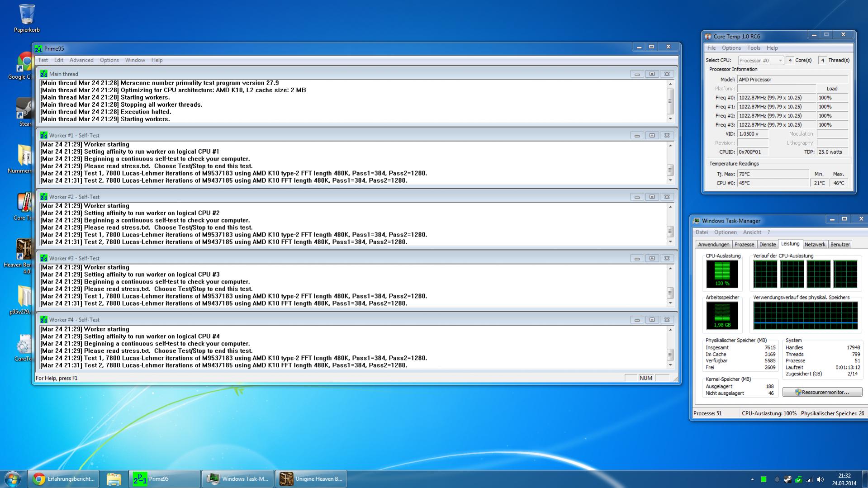This screenshot has width=868, height=488.
Task: Click the scrollbar thumb in Worker #4 pane
Action: 670,355
